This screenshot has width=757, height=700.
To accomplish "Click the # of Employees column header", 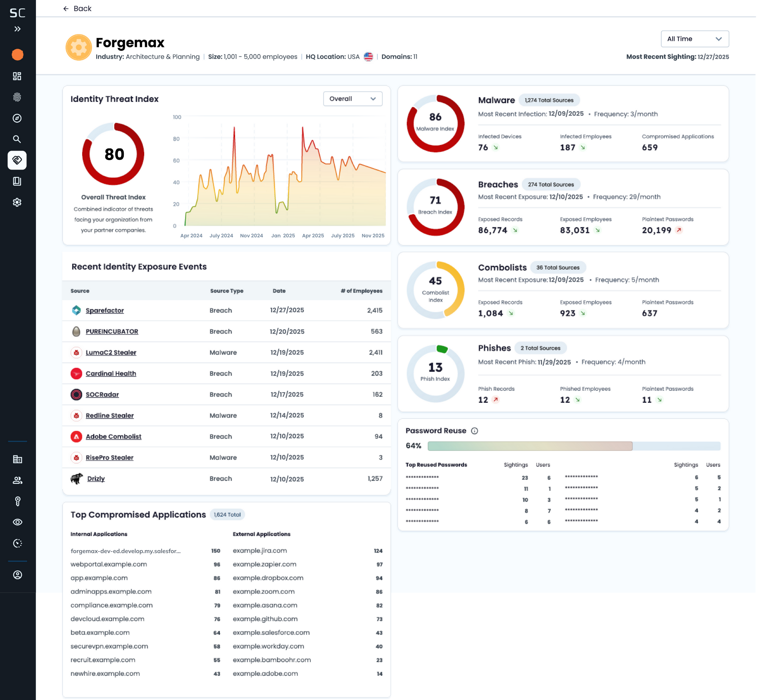I will [x=361, y=291].
